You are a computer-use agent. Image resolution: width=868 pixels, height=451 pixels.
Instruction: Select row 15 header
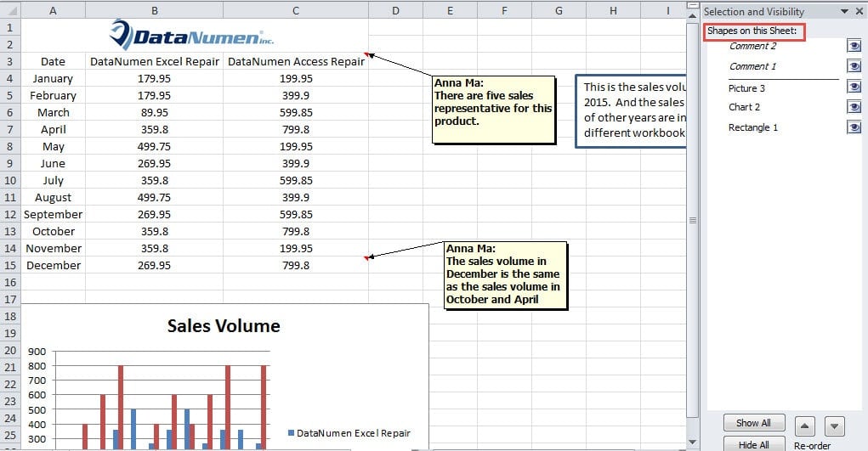pyautogui.click(x=10, y=265)
